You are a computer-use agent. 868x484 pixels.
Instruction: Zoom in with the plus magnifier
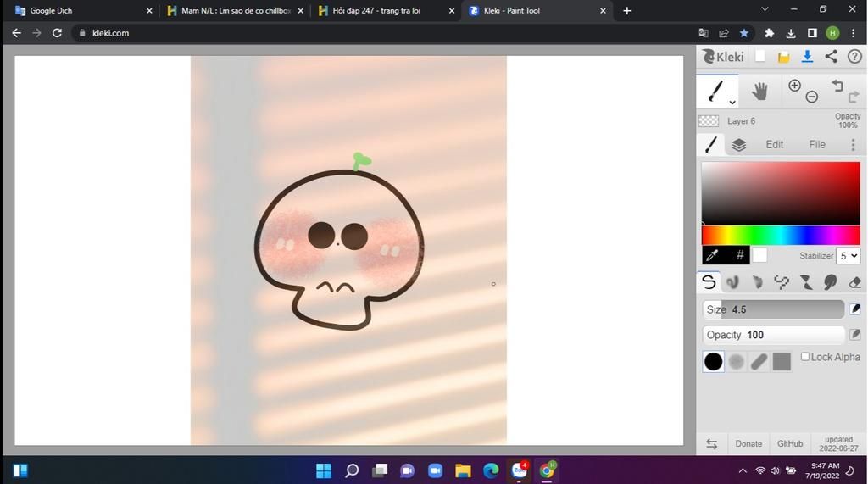coord(794,86)
